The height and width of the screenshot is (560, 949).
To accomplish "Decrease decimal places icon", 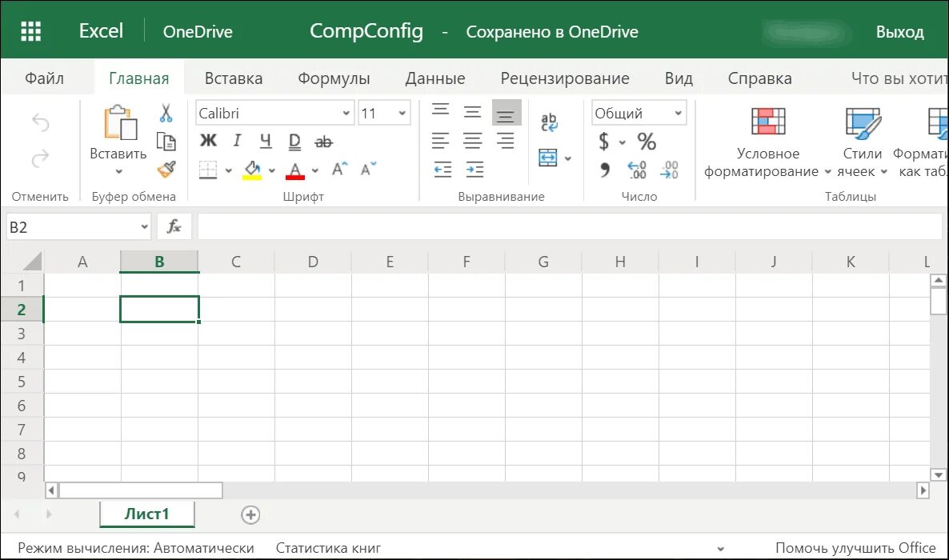I will (x=669, y=170).
